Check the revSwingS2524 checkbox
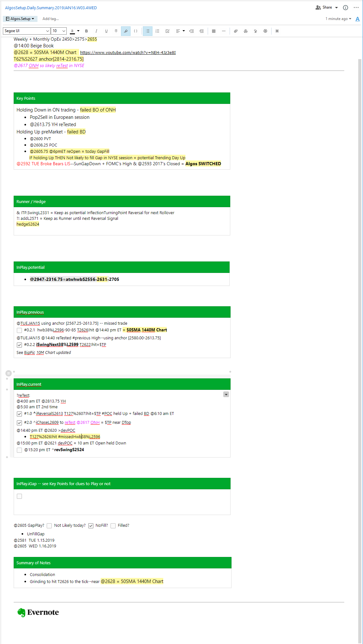The width and height of the screenshot is (363, 644). pos(19,450)
